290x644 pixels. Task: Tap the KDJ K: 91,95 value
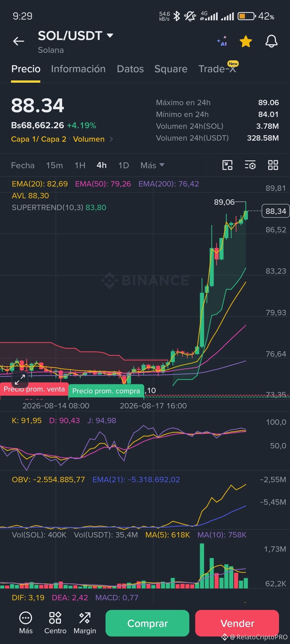pyautogui.click(x=27, y=420)
